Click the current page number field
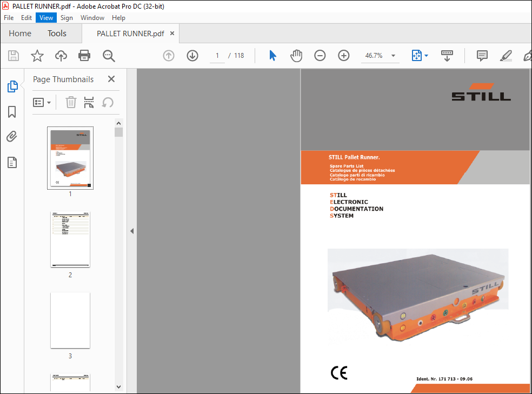532x394 pixels. (217, 56)
